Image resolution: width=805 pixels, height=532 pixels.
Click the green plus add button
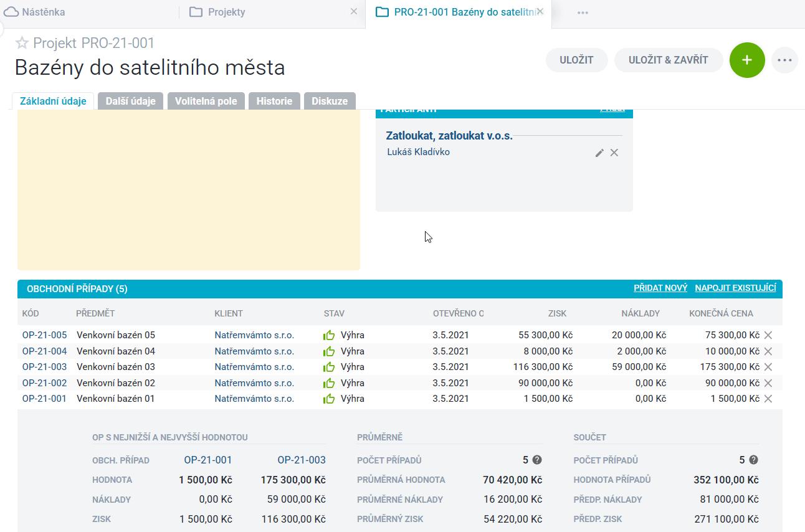[747, 60]
